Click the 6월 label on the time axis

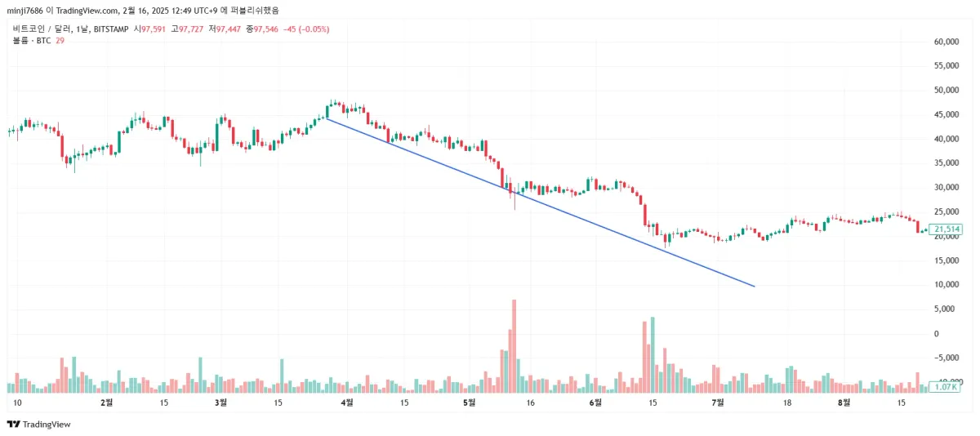click(595, 403)
